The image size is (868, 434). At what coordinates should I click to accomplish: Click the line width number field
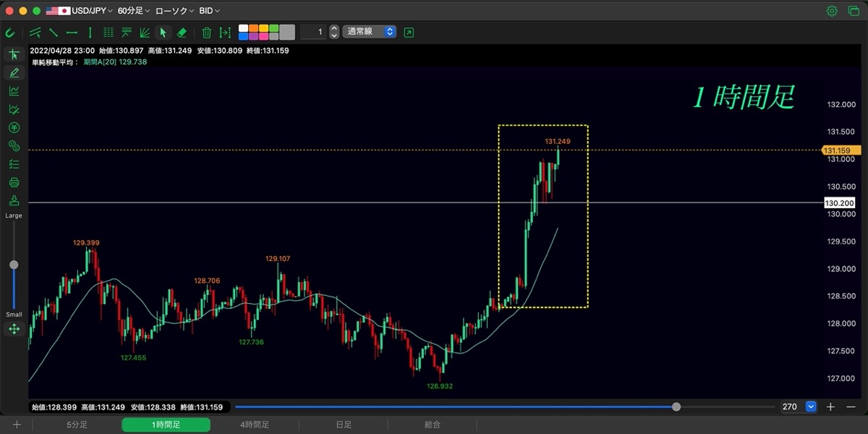[313, 33]
